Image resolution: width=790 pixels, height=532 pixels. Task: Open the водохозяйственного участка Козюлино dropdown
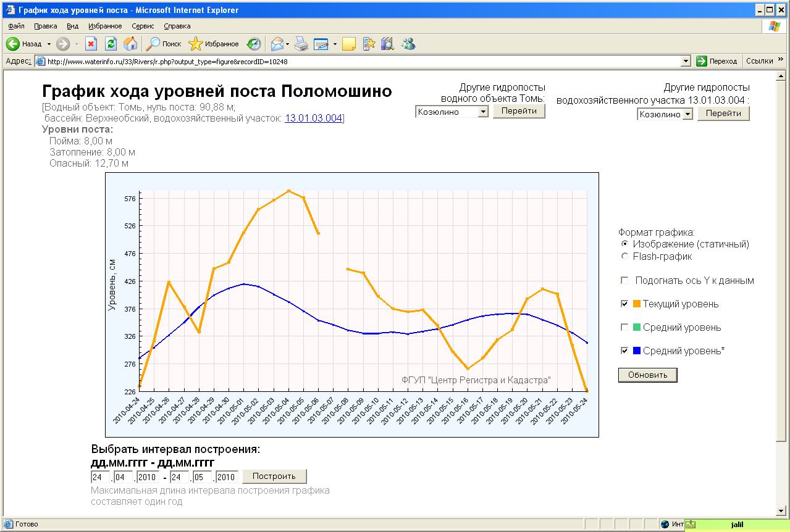coord(687,114)
